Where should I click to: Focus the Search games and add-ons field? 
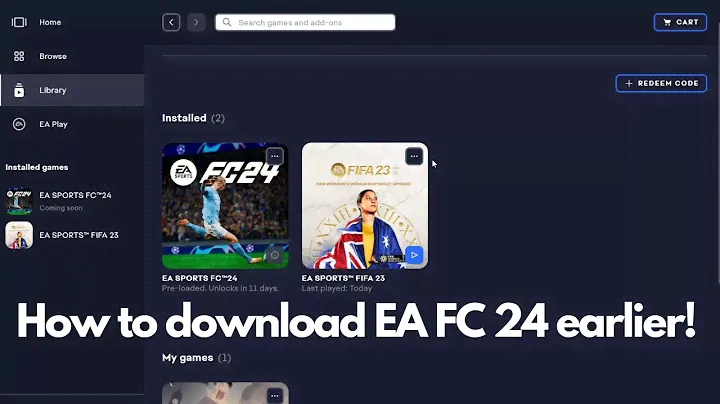tap(305, 22)
